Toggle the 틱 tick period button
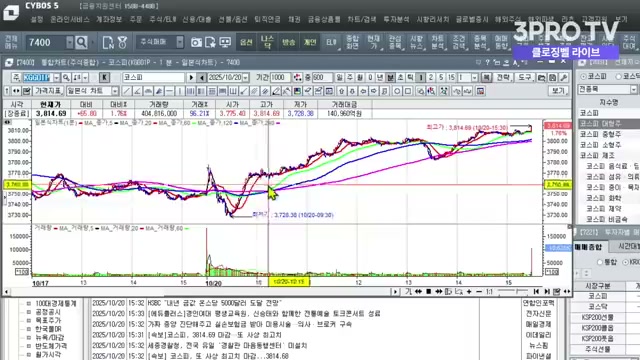This screenshot has width=640, height=360. pyautogui.click(x=411, y=78)
